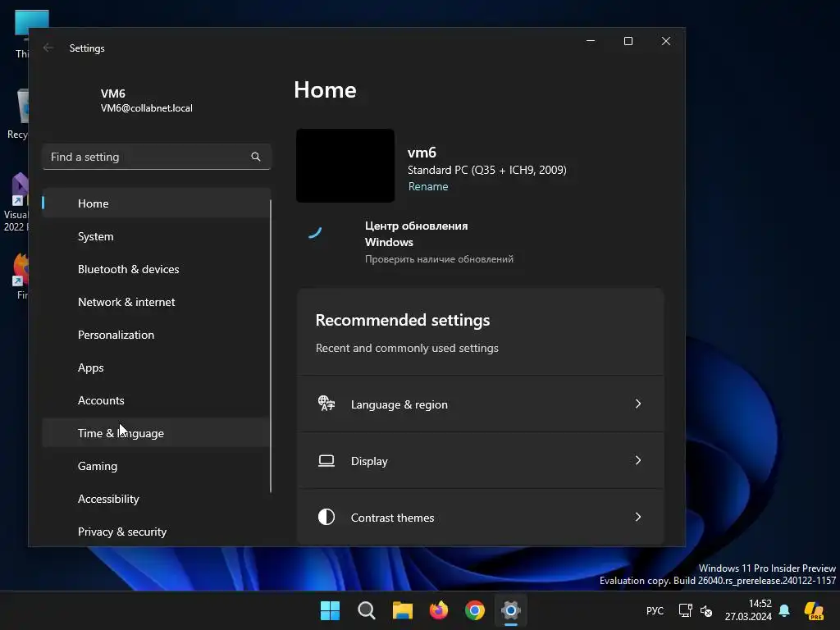Click the Windows Update spinner icon
Viewport: 840px width, 630px height.
315,231
